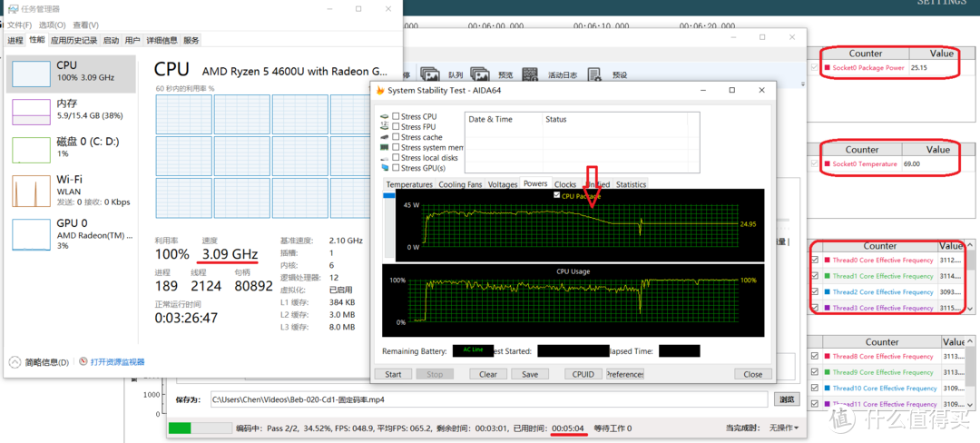Click the up arrow of the Thread0-3 counter list
Image resolution: width=980 pixels, height=443 pixels.
(970, 245)
